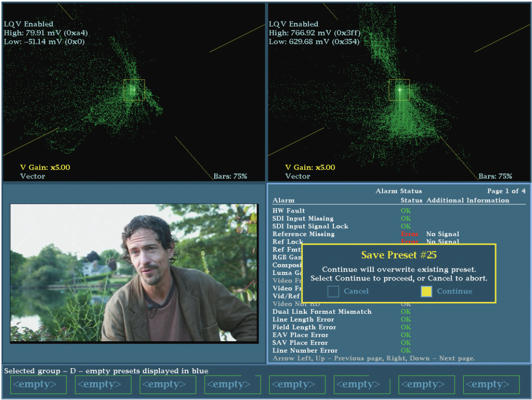Image resolution: width=532 pixels, height=400 pixels.
Task: Click the overwrite existing preset warning text
Action: click(x=399, y=269)
